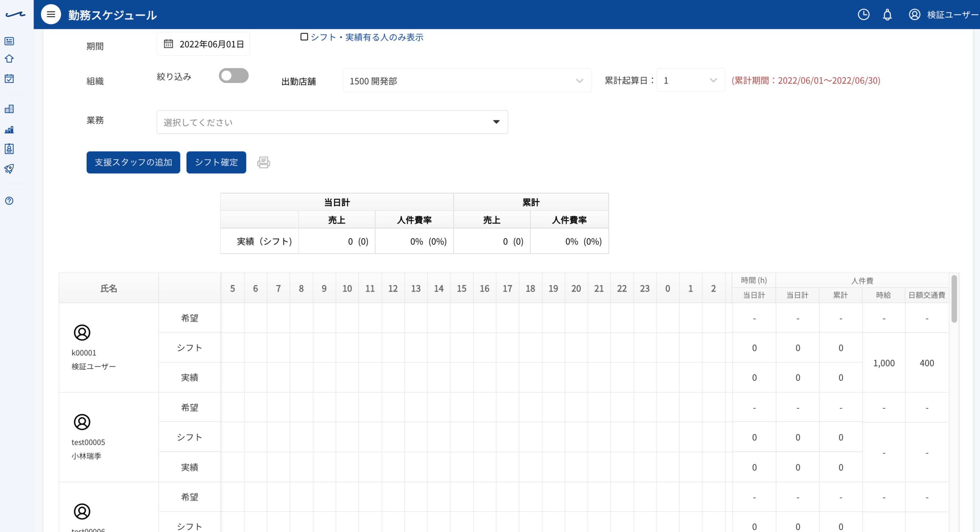Click calendar icon in the date field
Screen dimensions: 980x532
pyautogui.click(x=168, y=44)
